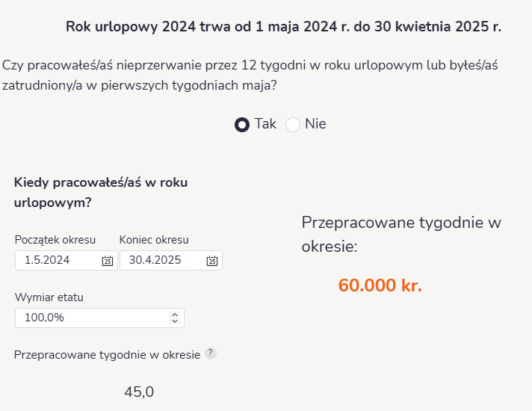Click the Przepracowane tygodnie label beside help icon
Image resolution: width=532 pixels, height=411 pixels.
click(107, 355)
